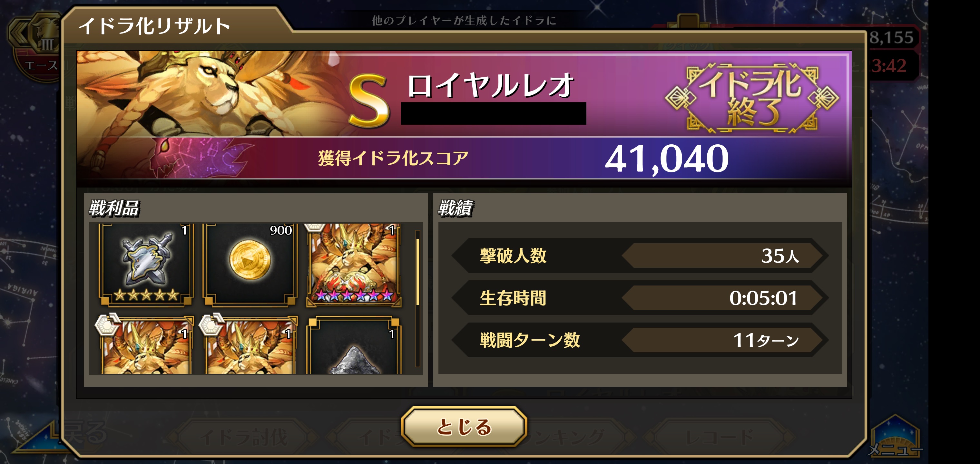Tap the 戦利品 section header
This screenshot has width=980, height=464.
114,208
